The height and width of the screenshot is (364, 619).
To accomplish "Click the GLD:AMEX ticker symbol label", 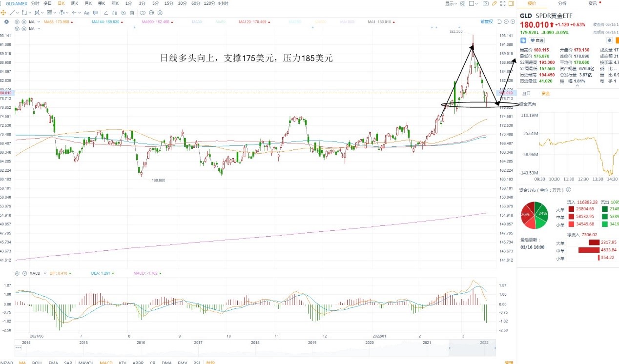I will [x=17, y=3].
